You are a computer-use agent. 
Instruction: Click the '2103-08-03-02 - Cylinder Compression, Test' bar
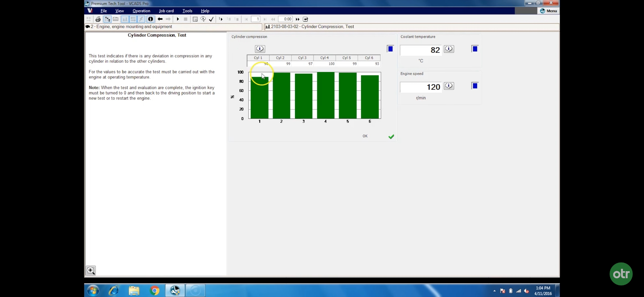(x=412, y=27)
